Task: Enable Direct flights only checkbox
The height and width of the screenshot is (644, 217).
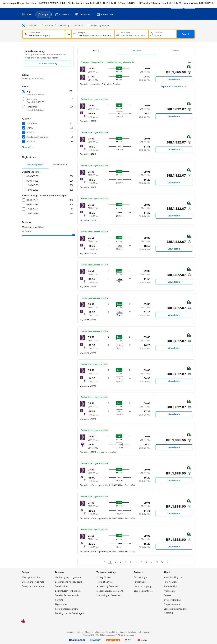Action: pos(88,26)
